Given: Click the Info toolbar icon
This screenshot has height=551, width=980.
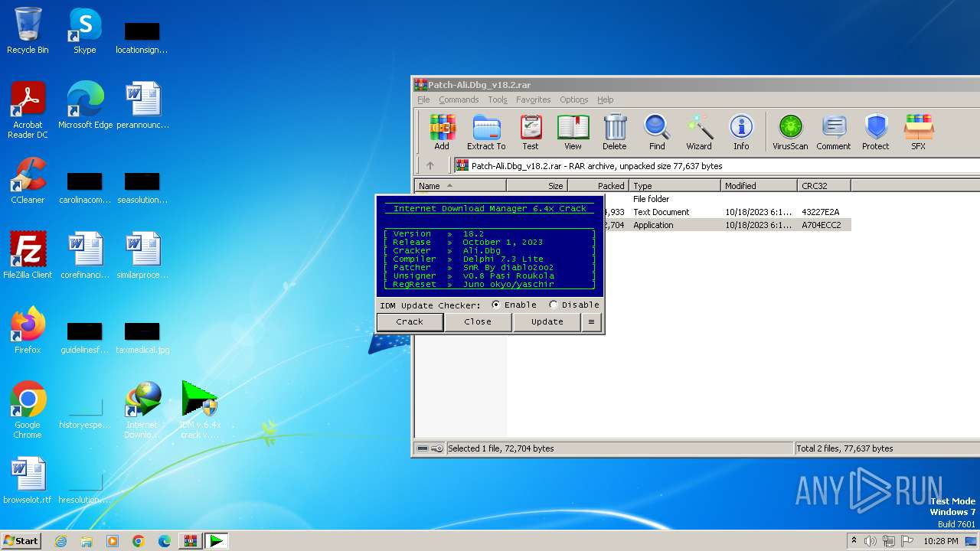Looking at the screenshot, I should [741, 132].
